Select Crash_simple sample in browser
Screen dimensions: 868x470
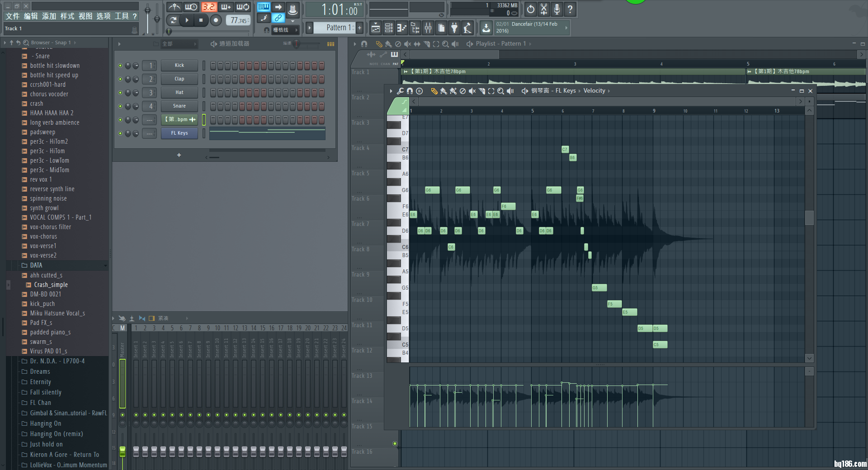[51, 285]
